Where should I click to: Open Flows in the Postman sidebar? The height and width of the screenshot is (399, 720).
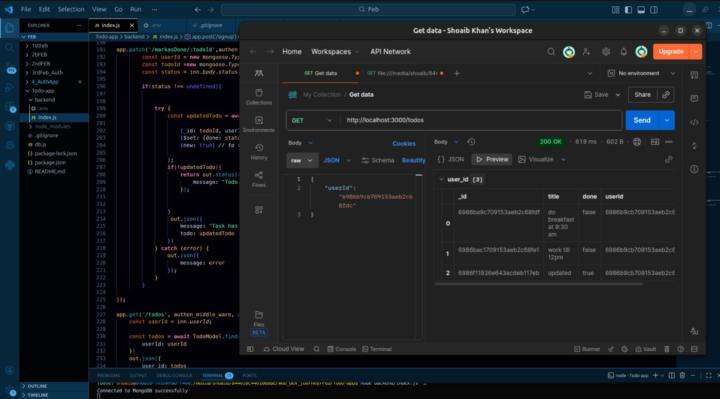(259, 179)
